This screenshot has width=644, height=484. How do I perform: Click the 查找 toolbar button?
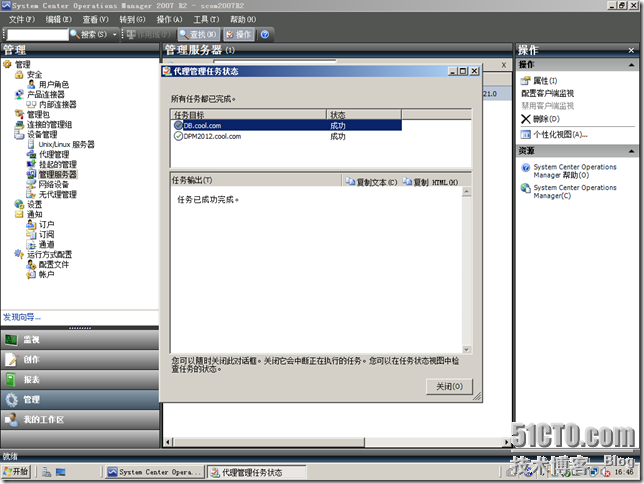tap(199, 35)
